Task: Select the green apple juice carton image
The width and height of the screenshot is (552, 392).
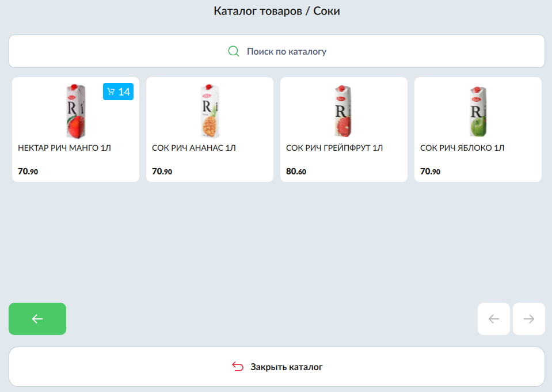Action: [478, 111]
